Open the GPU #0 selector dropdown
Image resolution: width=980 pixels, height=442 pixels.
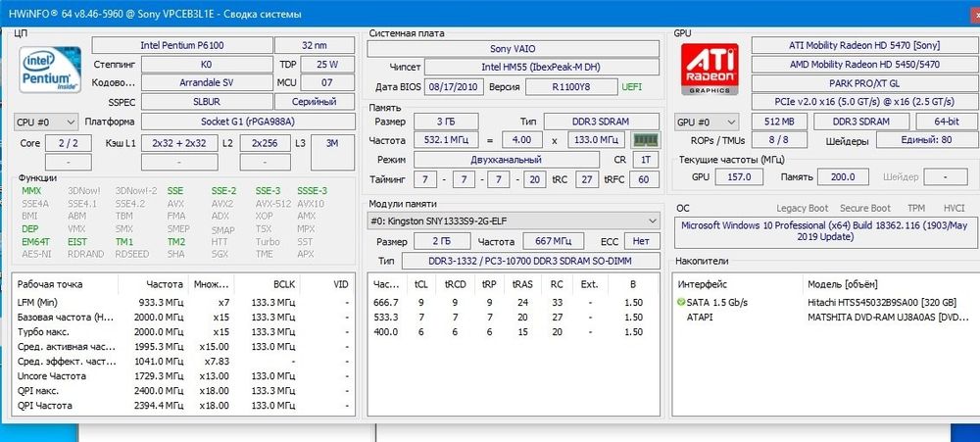[x=707, y=122]
